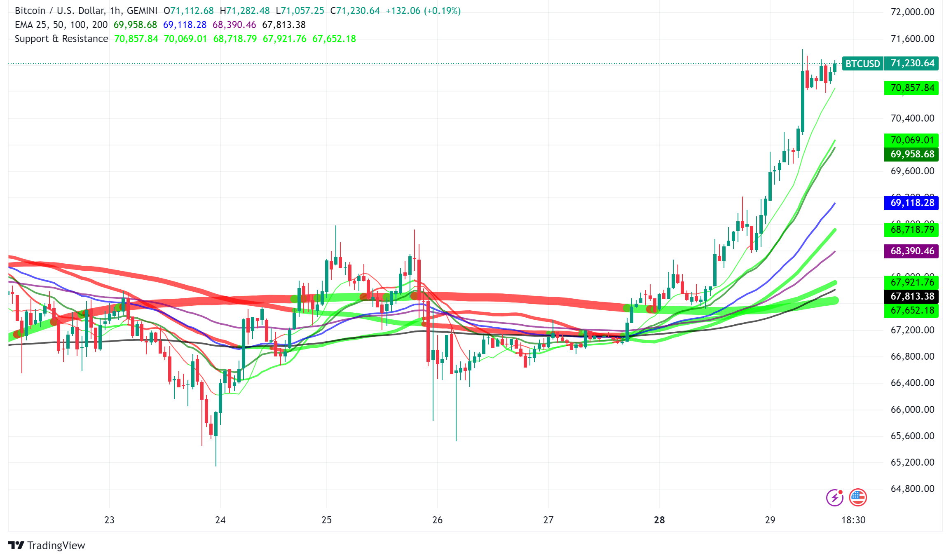Open the TradingView logo link

click(x=47, y=545)
